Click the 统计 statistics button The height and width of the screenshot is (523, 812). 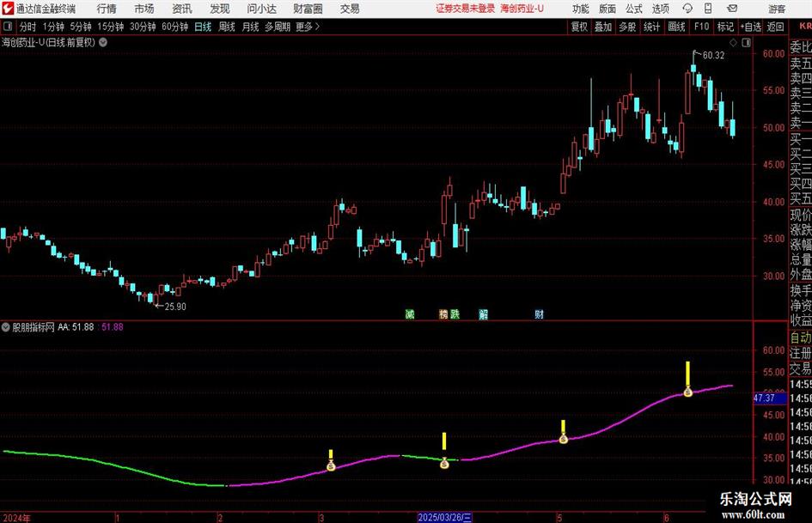tap(651, 27)
